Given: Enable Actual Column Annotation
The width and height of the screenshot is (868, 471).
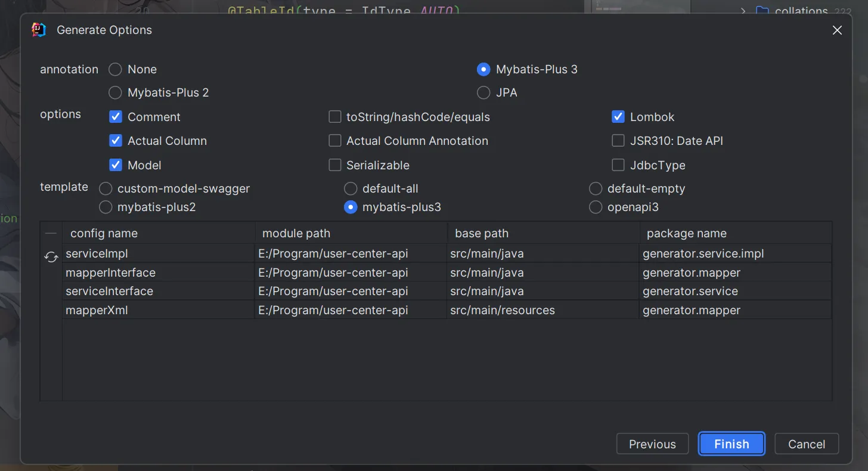Looking at the screenshot, I should pyautogui.click(x=335, y=141).
